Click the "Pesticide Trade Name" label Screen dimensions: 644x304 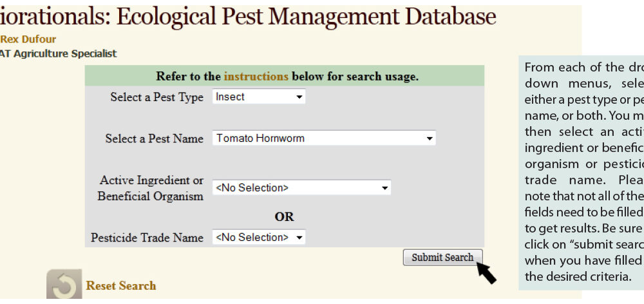point(147,238)
